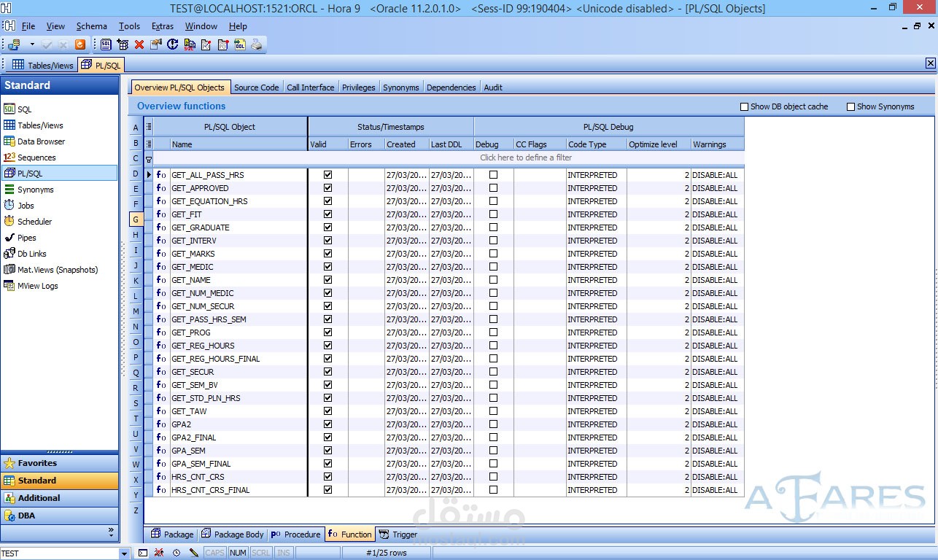
Task: Sort the grid by the Name column header
Action: click(239, 144)
